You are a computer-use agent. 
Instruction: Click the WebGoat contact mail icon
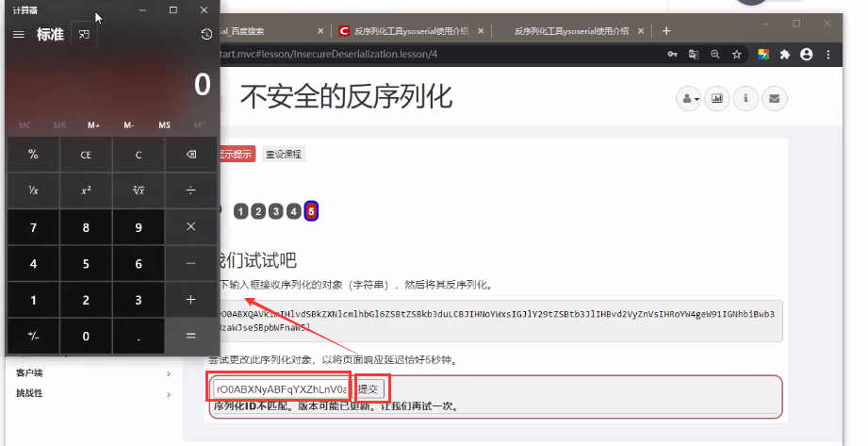click(774, 98)
